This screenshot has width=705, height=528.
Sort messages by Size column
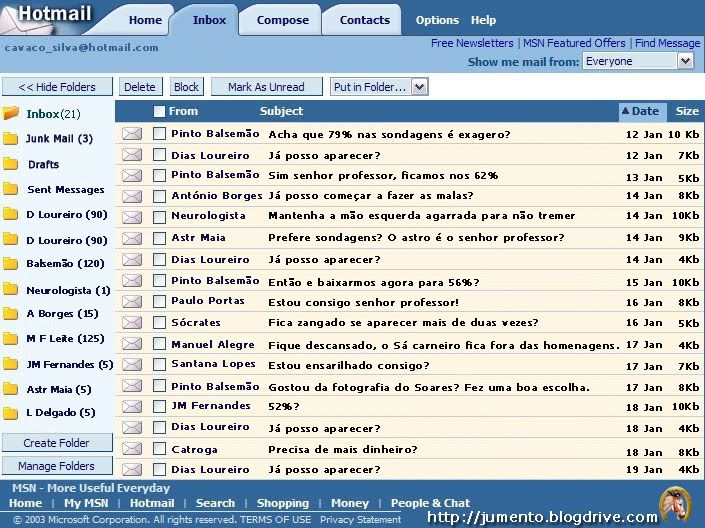pyautogui.click(x=687, y=111)
